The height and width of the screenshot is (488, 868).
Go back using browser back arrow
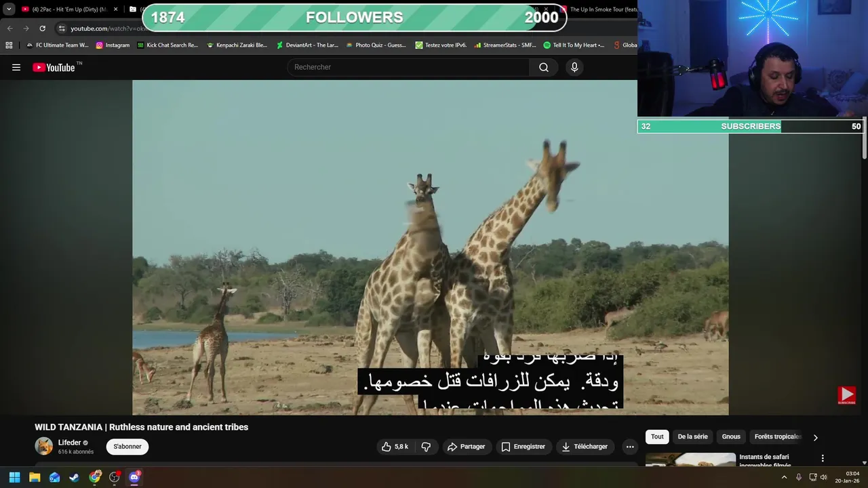(x=9, y=28)
